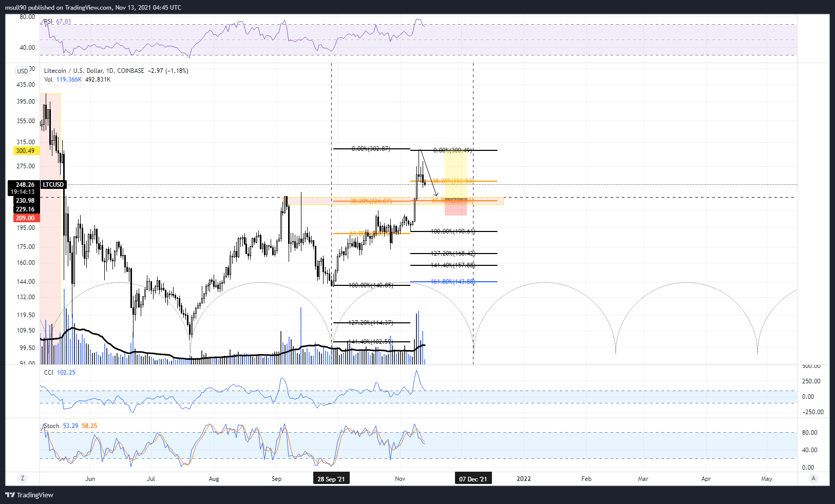Click the LTCUSD 248.26 current price label
The height and width of the screenshot is (504, 835).
tap(37, 184)
